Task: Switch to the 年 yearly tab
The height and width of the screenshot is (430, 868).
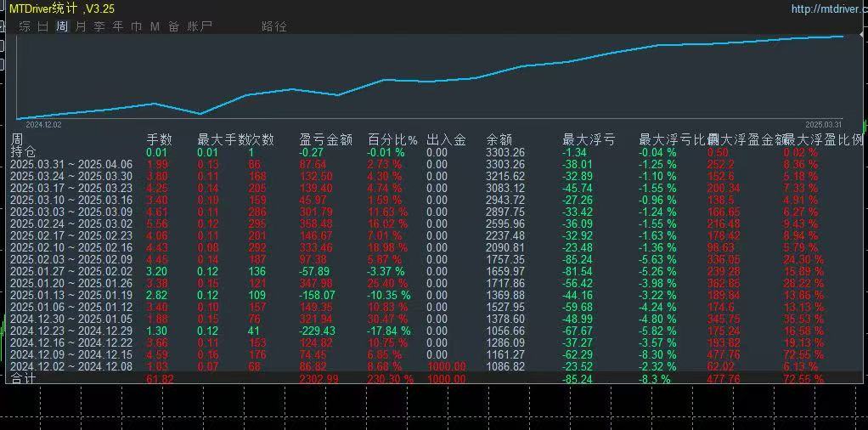Action: [118, 26]
